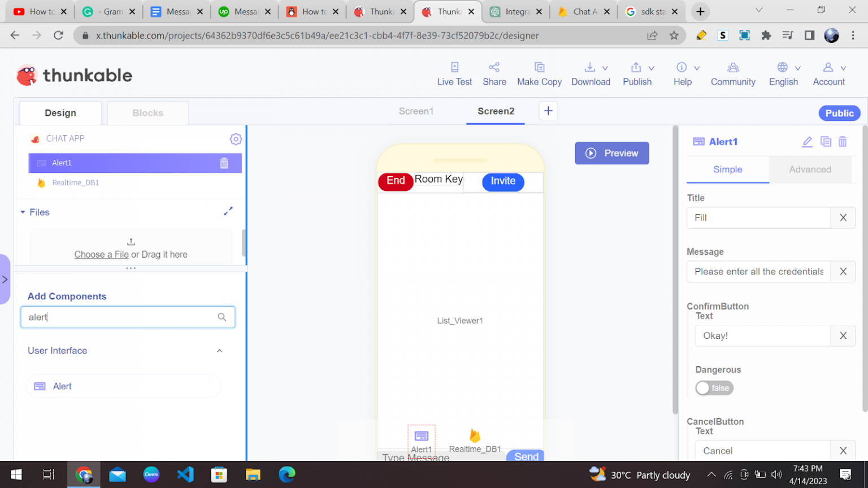Image resolution: width=868 pixels, height=488 pixels.
Task: Open the Live Test panel
Action: 454,73
